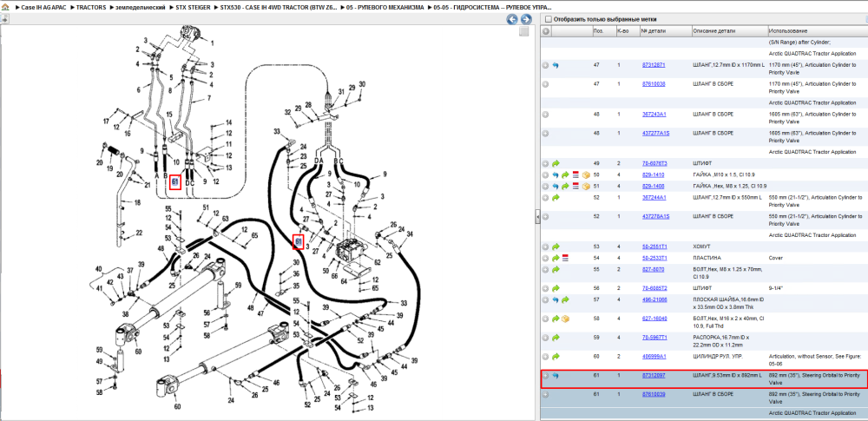
Task: Open part number link 437278A1S
Action: [655, 216]
